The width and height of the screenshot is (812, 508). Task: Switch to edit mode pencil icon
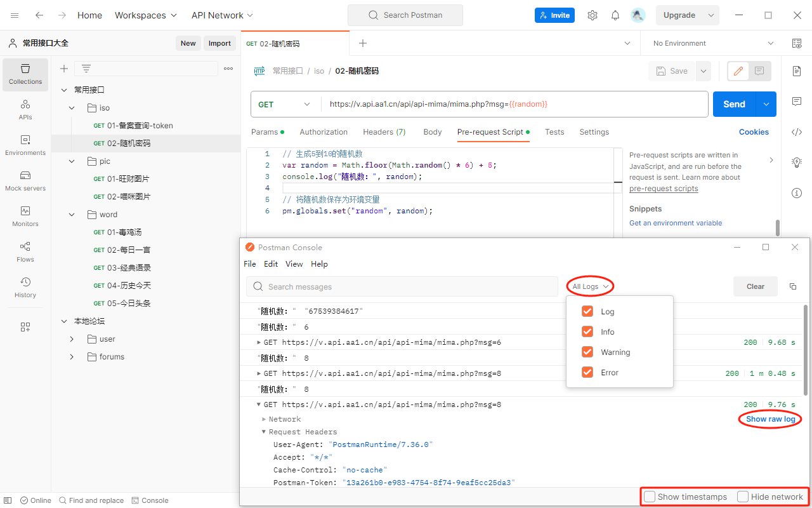pos(738,71)
